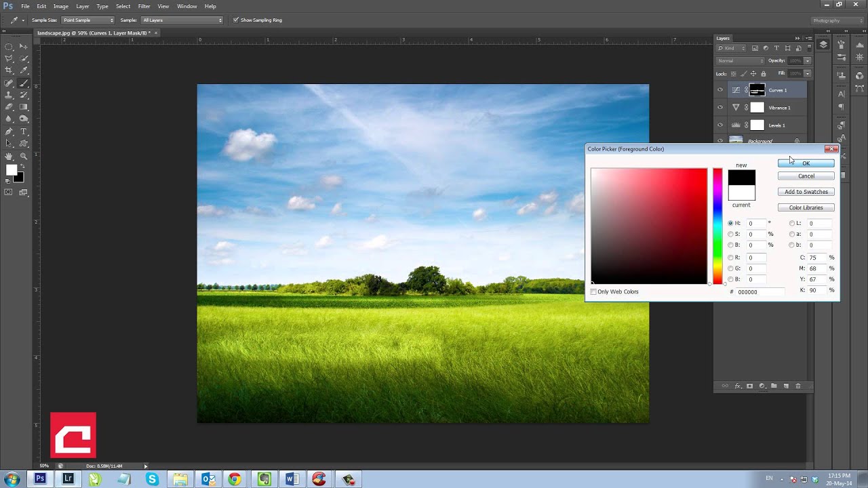Open the Image menu

(x=61, y=6)
